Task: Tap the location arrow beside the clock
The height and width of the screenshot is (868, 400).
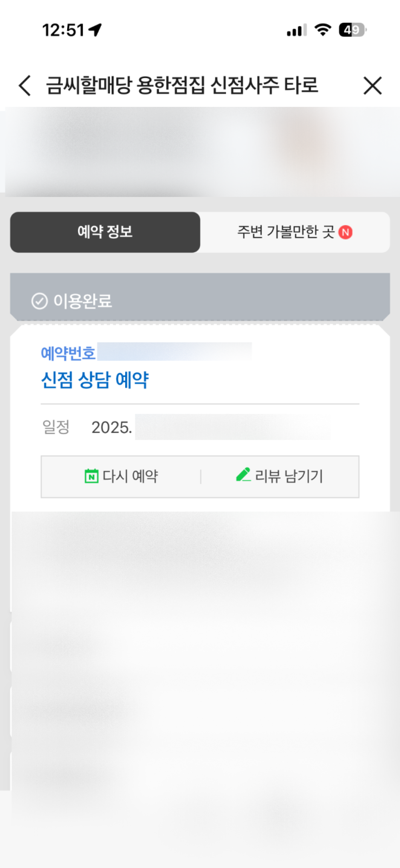Action: (x=95, y=30)
